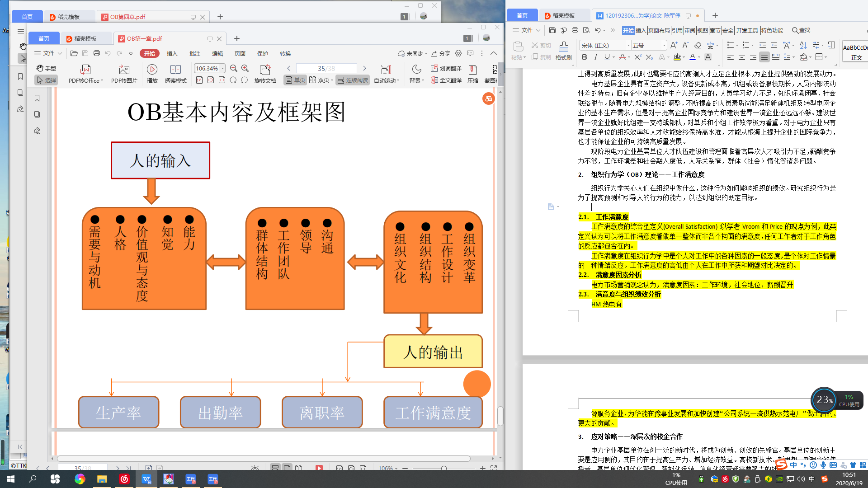Open the Insert tab in PDF viewer
The width and height of the screenshot is (868, 488).
pos(172,53)
